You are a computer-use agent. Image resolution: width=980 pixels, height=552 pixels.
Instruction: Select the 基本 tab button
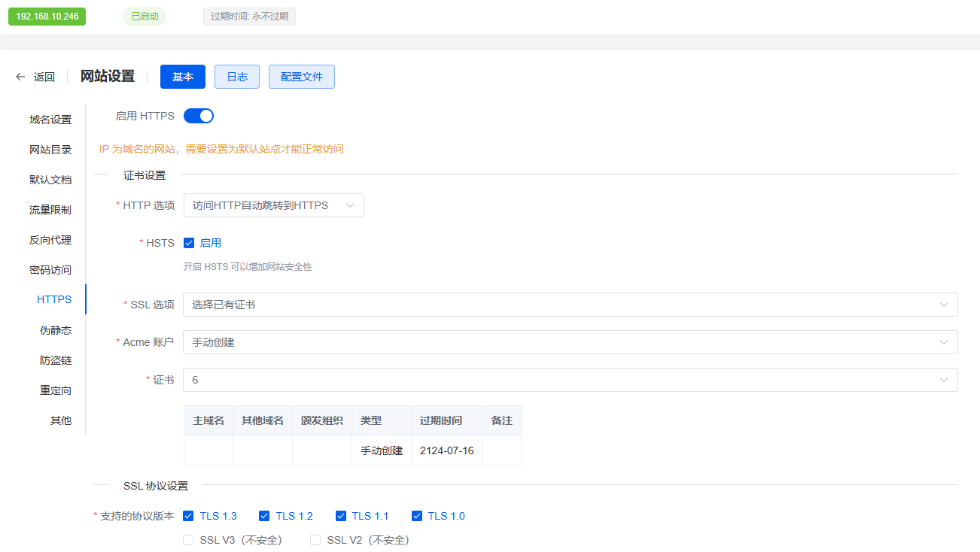[183, 77]
